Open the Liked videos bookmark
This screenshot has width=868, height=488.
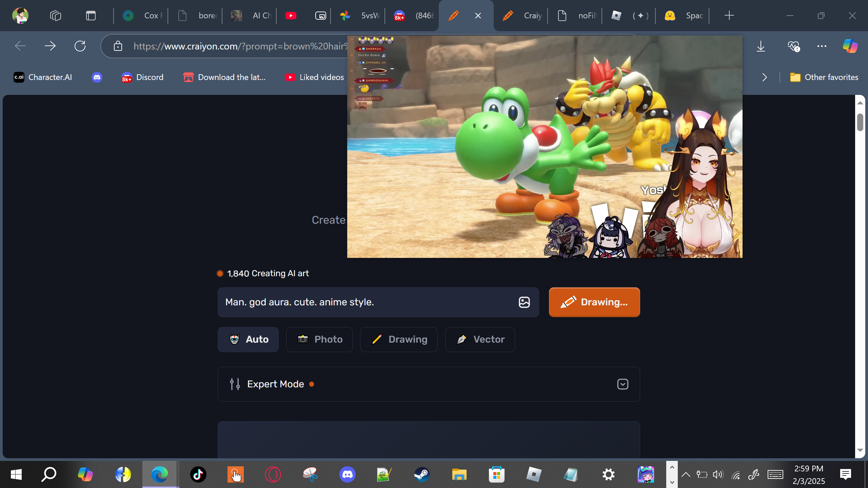[x=315, y=77]
